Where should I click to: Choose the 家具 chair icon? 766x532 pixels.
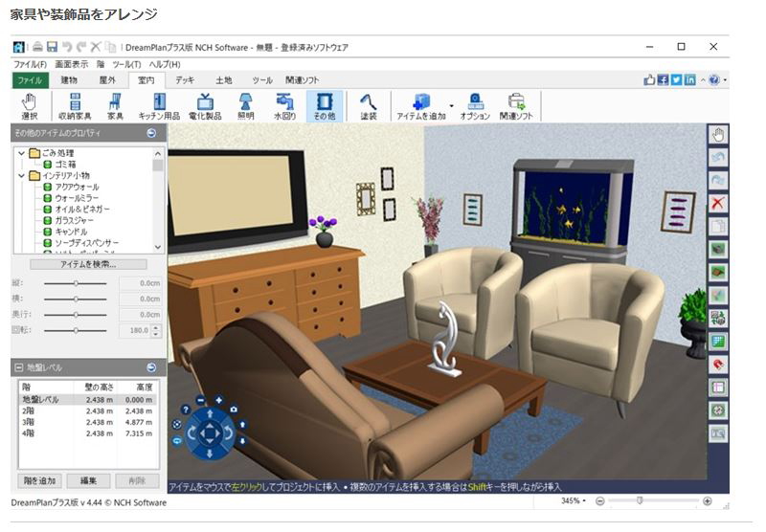pos(115,106)
